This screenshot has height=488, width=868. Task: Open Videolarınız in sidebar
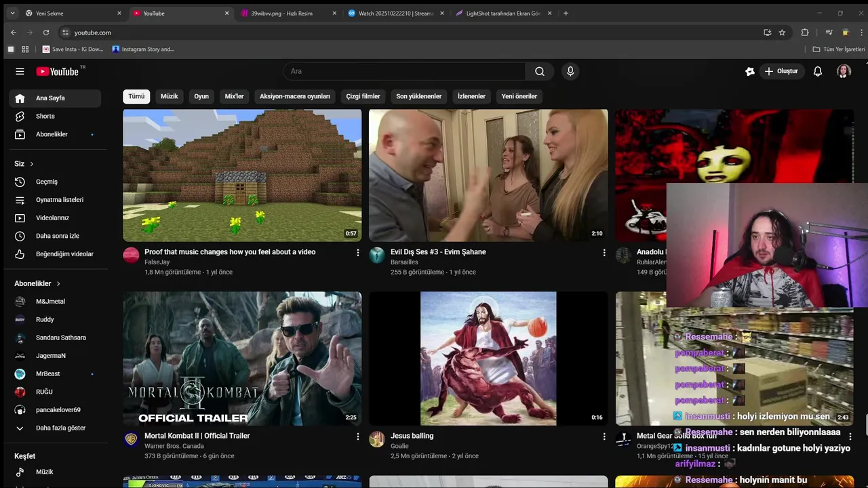pyautogui.click(x=55, y=218)
